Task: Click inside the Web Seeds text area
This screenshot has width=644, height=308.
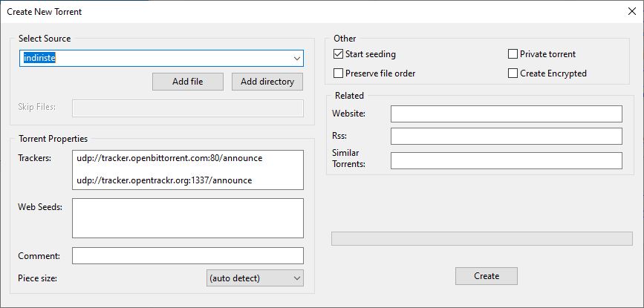Action: pyautogui.click(x=188, y=218)
